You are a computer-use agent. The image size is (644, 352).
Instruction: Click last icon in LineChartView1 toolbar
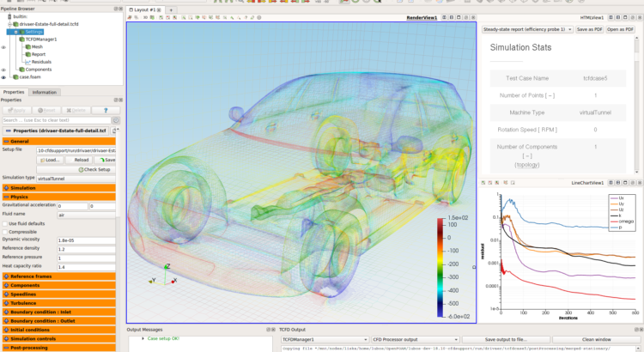coord(513,183)
